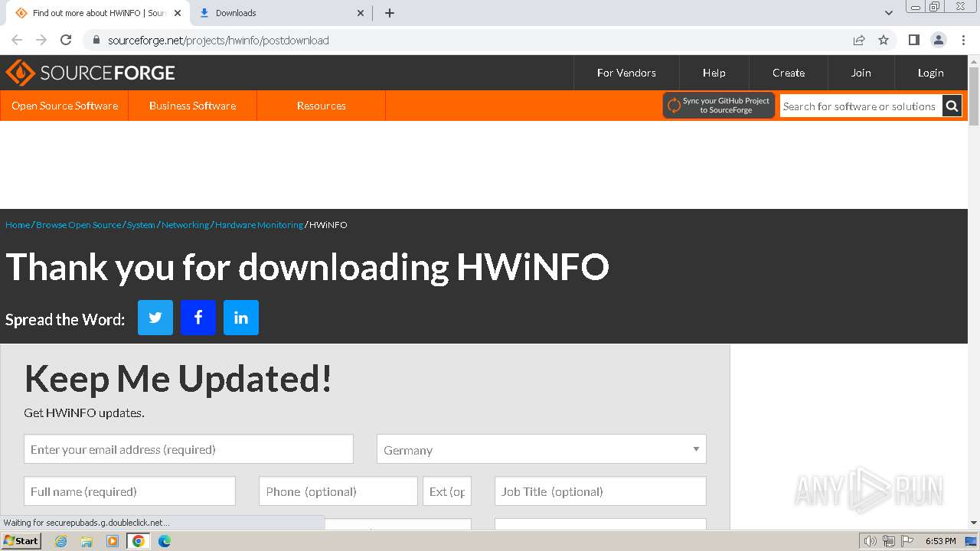Click Hardware Monitoring breadcrumb link
Image resolution: width=980 pixels, height=551 pixels.
pos(259,225)
